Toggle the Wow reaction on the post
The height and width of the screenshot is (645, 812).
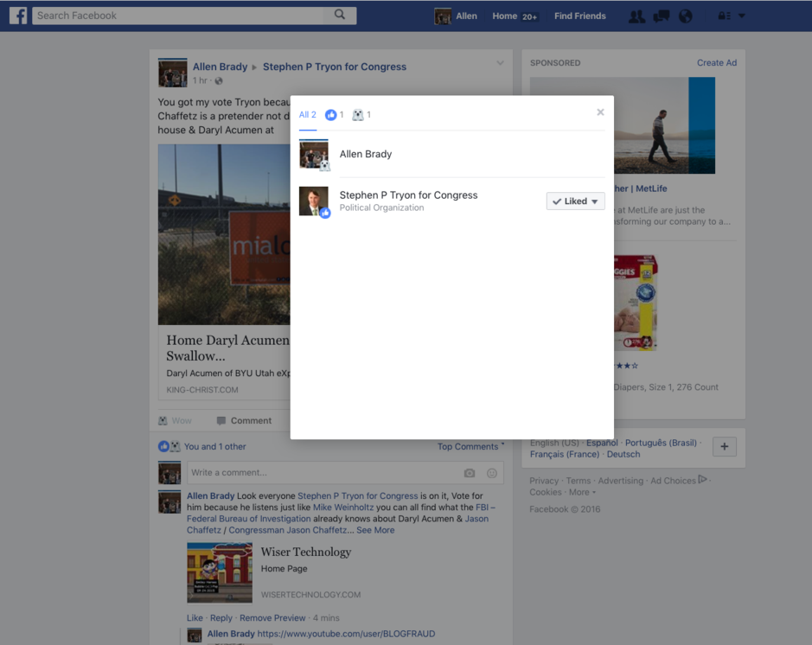[x=175, y=420]
